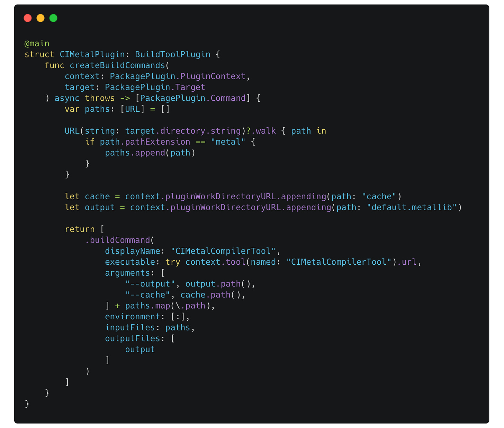Click the "metal" string literal
504x428 pixels.
tap(228, 142)
